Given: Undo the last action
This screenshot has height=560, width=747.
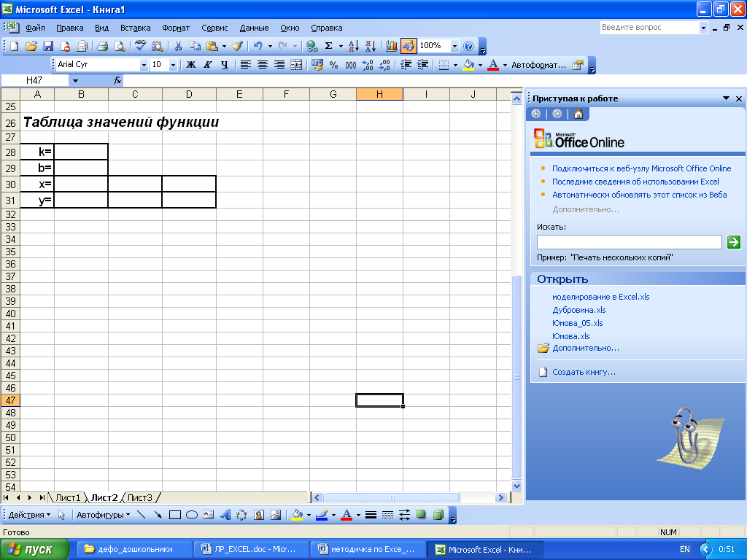Looking at the screenshot, I should tap(258, 46).
